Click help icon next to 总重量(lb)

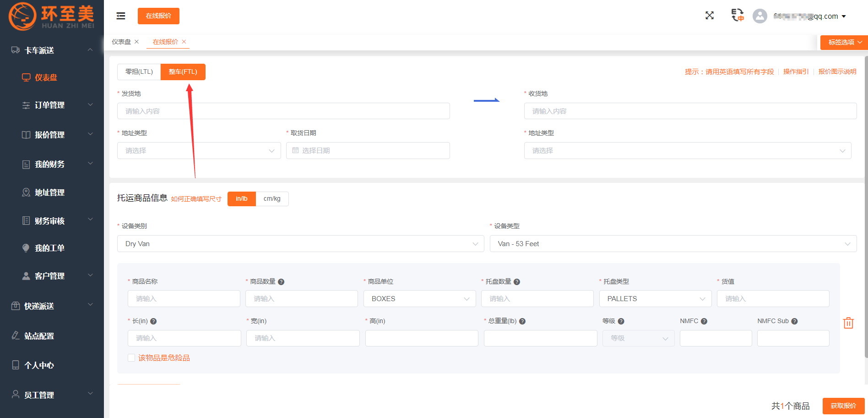[522, 321]
